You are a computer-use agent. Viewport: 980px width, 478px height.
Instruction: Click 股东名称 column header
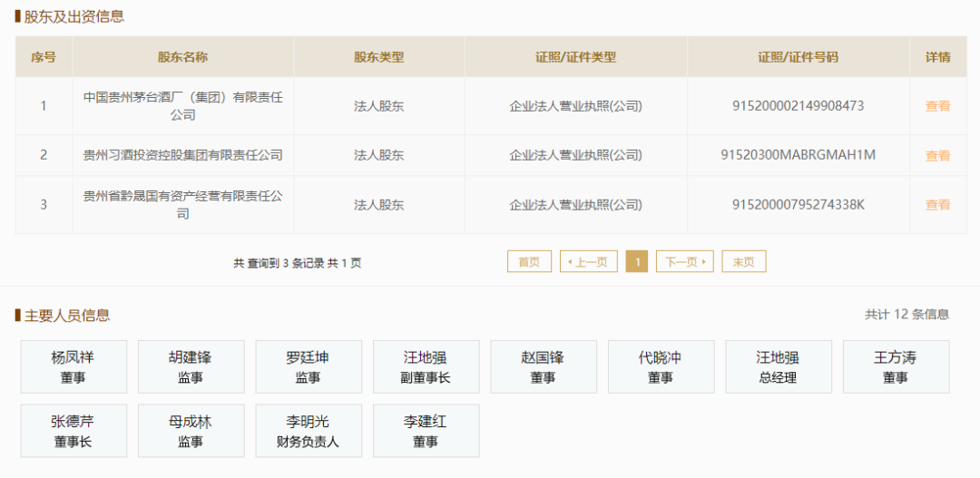[183, 57]
